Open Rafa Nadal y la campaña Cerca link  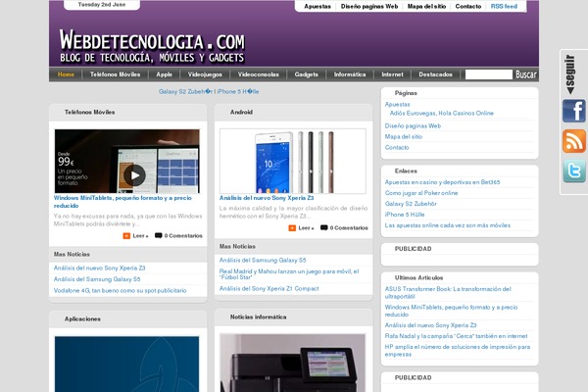(x=456, y=336)
